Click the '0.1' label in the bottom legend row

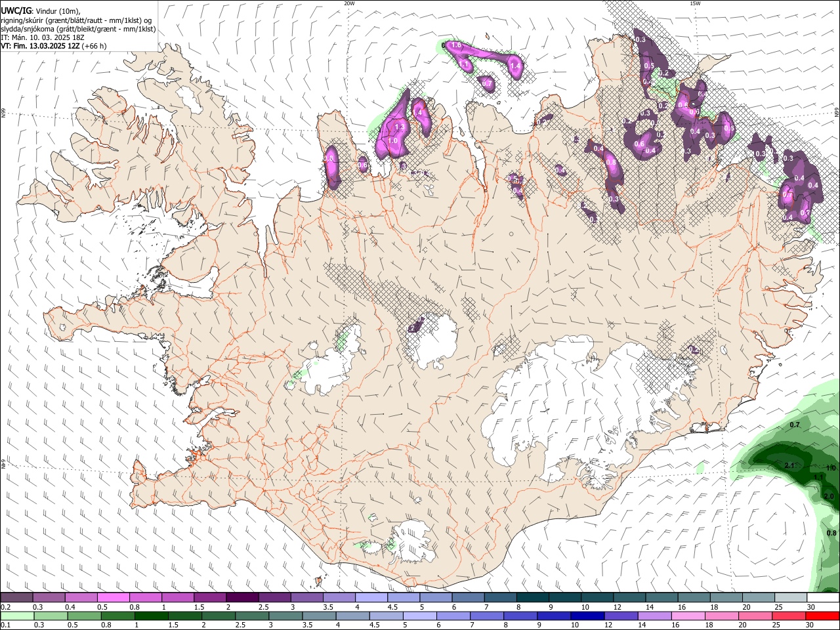click(x=6, y=625)
